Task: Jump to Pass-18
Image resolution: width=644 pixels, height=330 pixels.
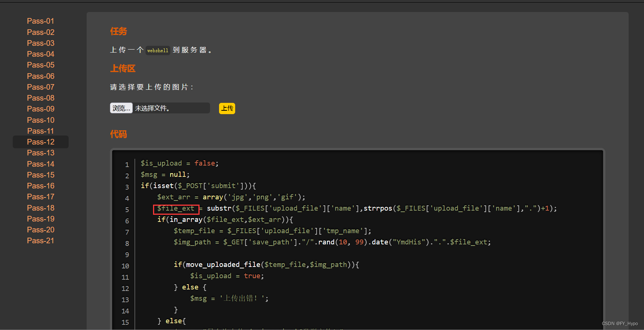Action: coord(41,208)
